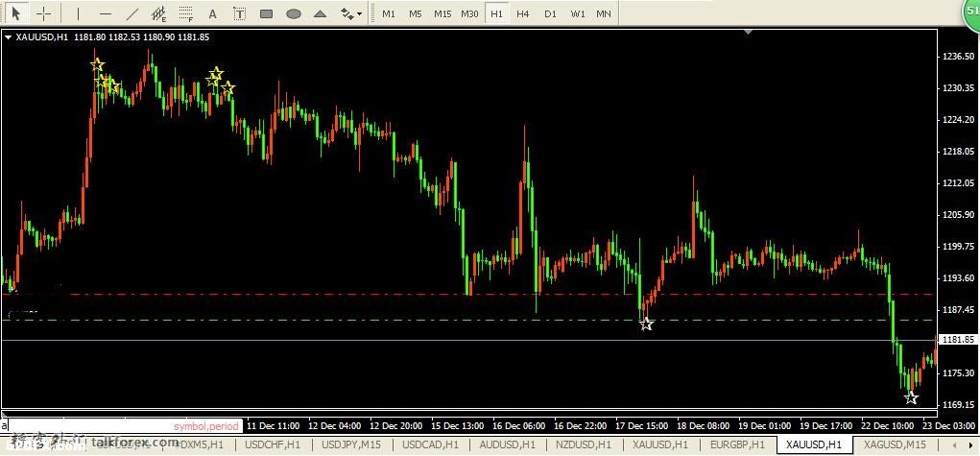Image resolution: width=980 pixels, height=456 pixels.
Task: Select the yellow star near the 1230.35 level
Action: (x=228, y=88)
